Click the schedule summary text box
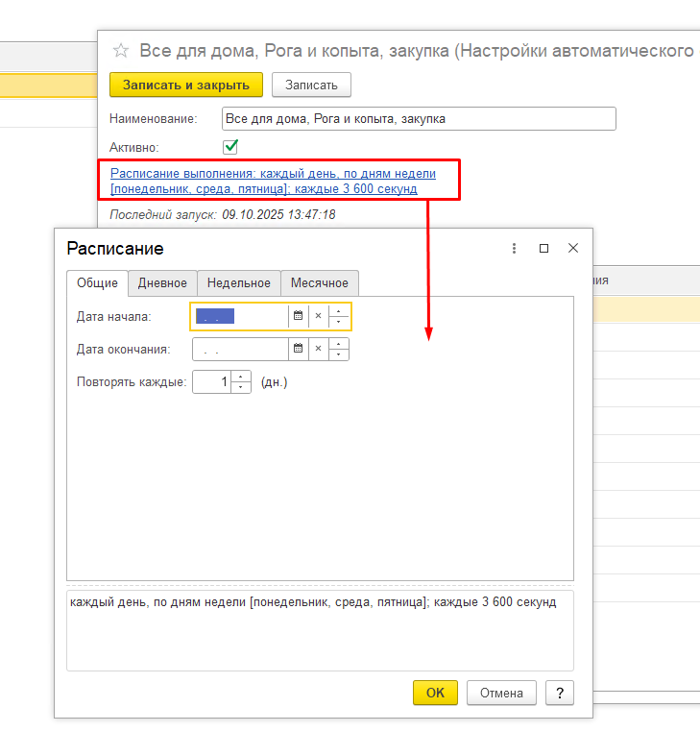This screenshot has height=756, width=700. point(320,631)
